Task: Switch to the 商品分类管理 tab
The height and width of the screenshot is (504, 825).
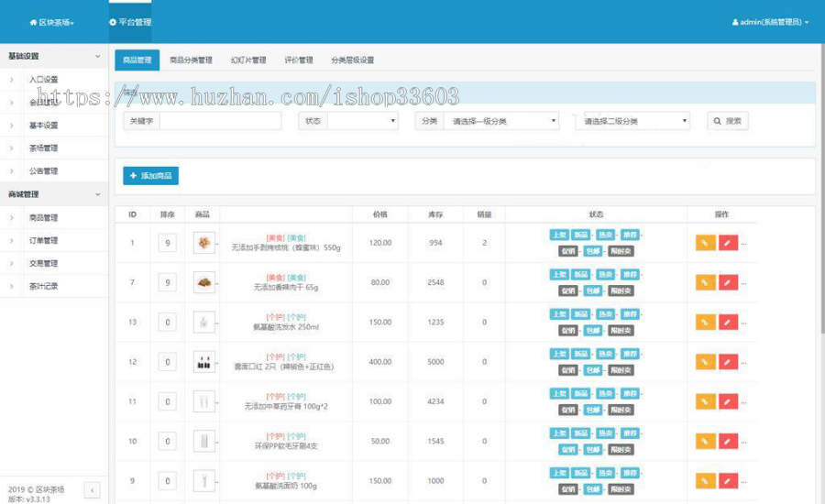Action: tap(191, 60)
